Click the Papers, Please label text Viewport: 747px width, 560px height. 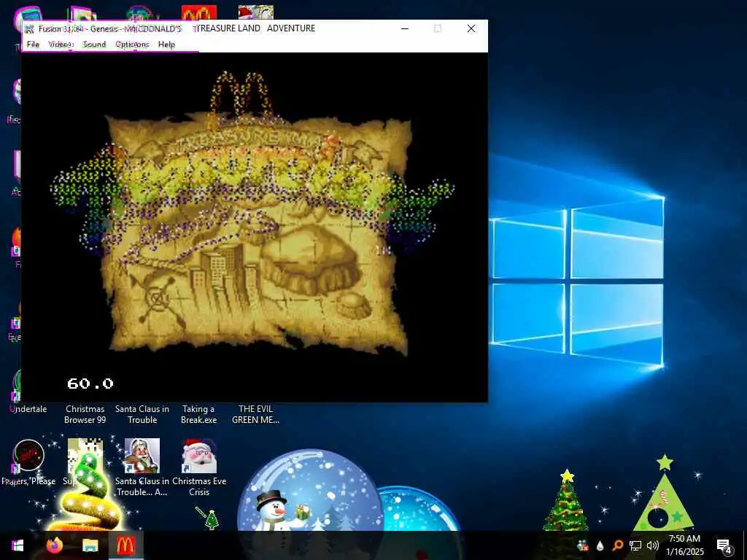pos(28,481)
